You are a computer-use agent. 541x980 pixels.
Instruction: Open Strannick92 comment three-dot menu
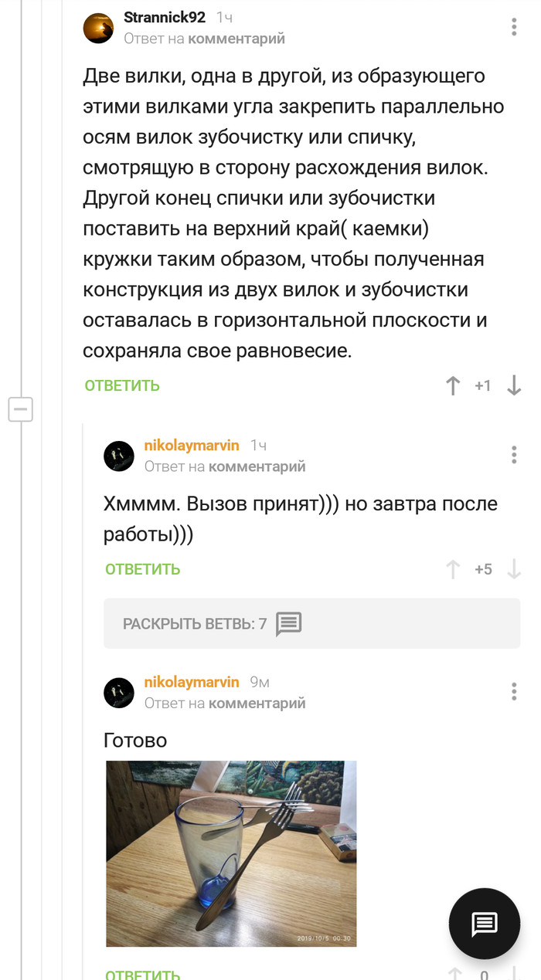coord(514,28)
